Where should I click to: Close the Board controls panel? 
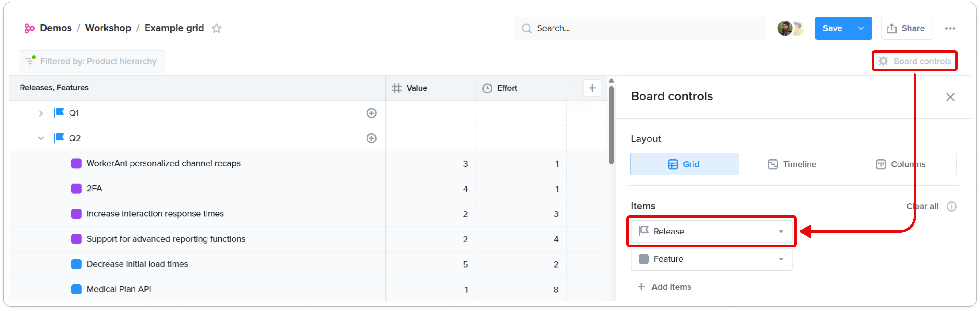click(950, 97)
